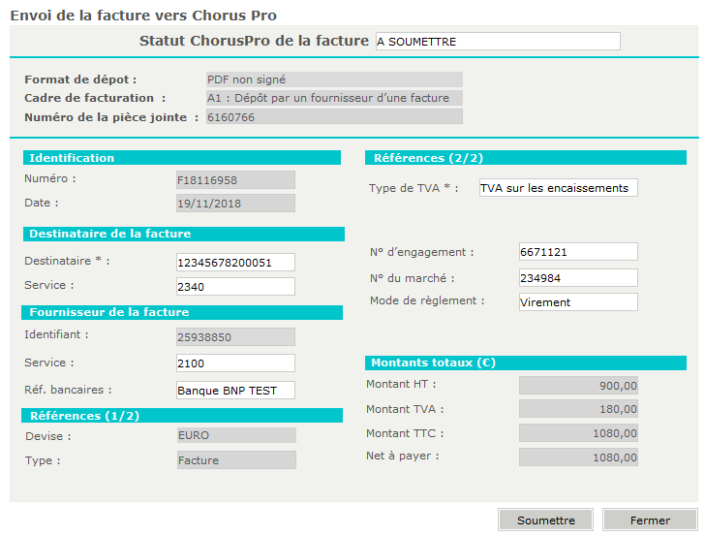Open the Statut ChorusPro field showing A SOUMETTRE

[498, 41]
